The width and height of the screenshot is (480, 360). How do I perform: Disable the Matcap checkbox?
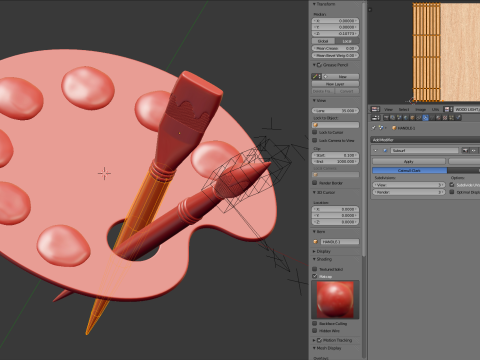pos(315,276)
